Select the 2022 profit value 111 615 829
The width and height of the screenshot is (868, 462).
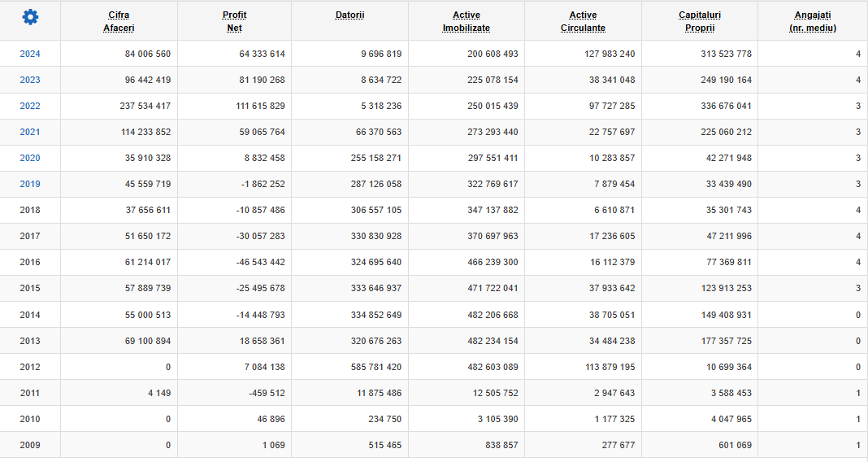click(x=260, y=106)
